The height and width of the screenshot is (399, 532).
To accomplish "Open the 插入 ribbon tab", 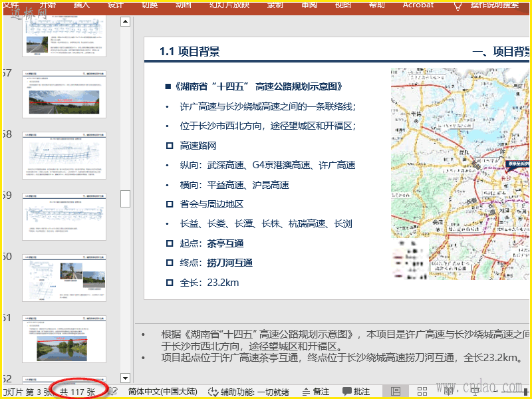I will pos(82,5).
